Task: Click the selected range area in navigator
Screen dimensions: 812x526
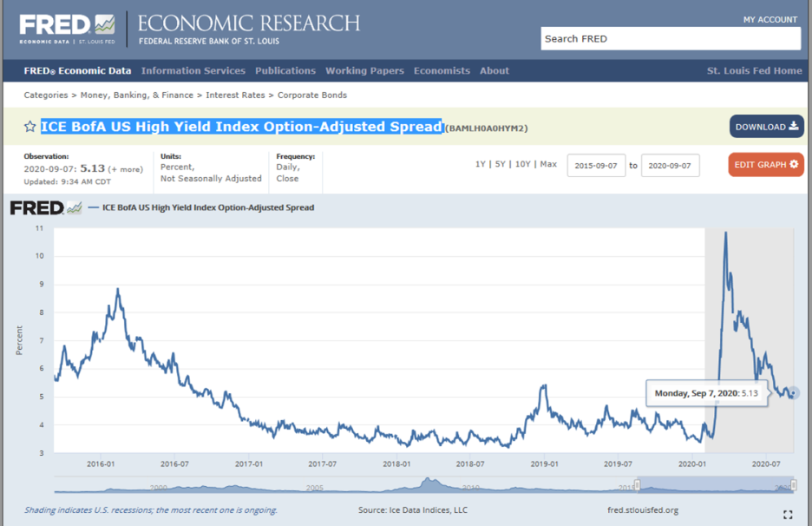Action: [x=716, y=484]
